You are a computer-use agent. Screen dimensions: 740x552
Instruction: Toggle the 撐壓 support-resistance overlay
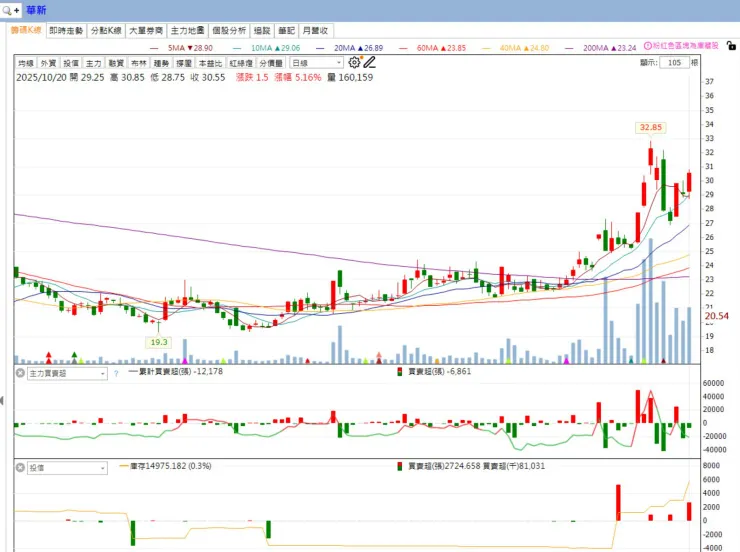tap(184, 63)
